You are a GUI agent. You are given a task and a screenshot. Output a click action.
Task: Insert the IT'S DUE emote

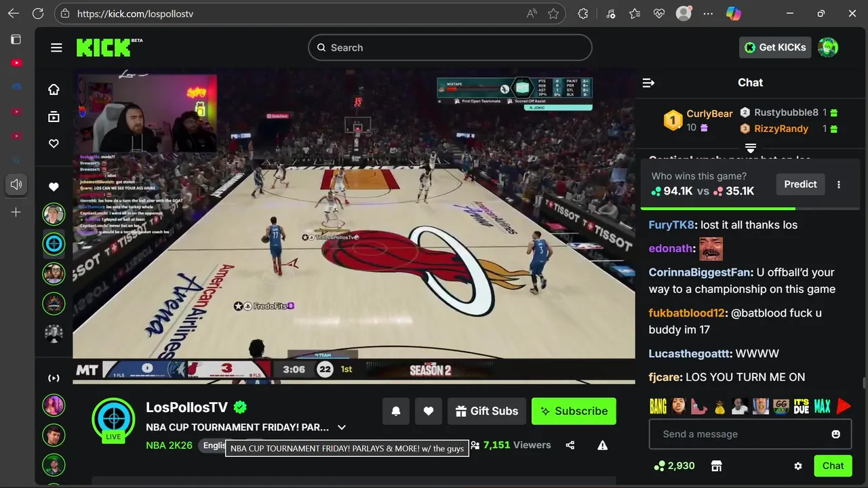click(x=802, y=406)
